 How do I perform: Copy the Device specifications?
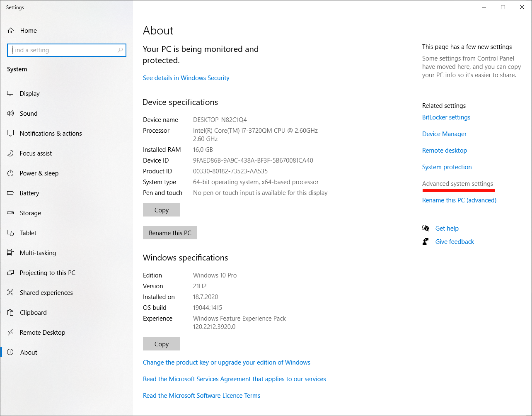pyautogui.click(x=162, y=210)
